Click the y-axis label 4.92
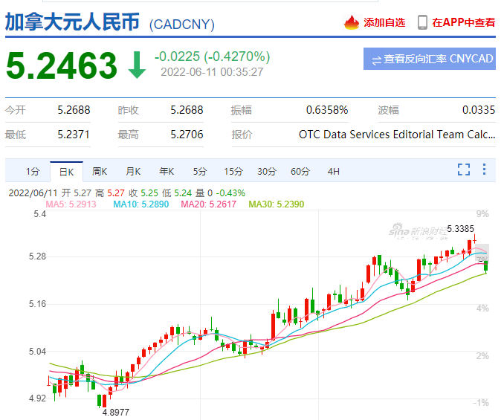 (37, 398)
